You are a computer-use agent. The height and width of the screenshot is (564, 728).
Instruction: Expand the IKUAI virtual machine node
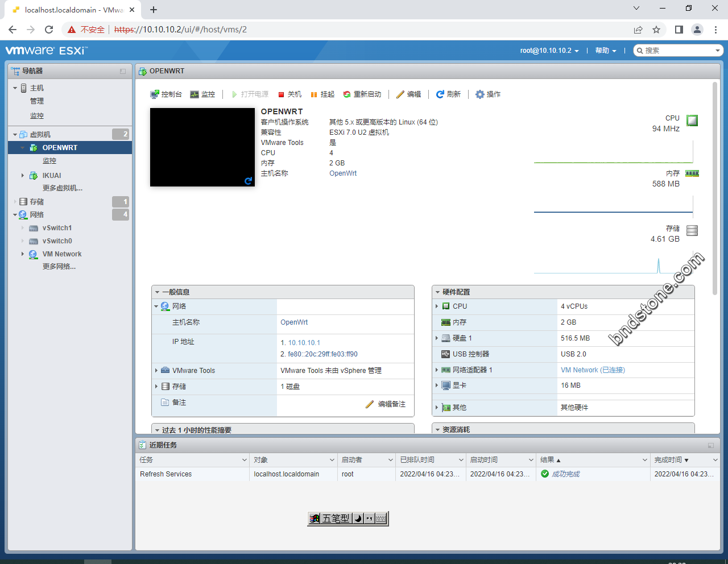pos(23,176)
